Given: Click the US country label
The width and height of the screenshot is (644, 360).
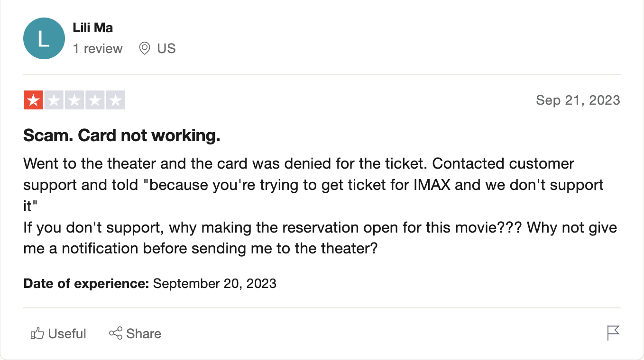Looking at the screenshot, I should pyautogui.click(x=166, y=49).
